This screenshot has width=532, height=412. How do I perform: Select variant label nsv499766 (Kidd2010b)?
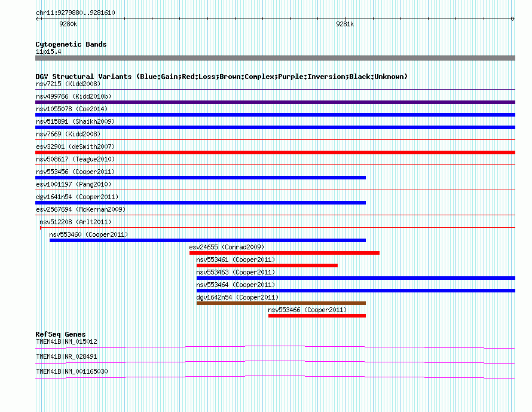(74, 96)
